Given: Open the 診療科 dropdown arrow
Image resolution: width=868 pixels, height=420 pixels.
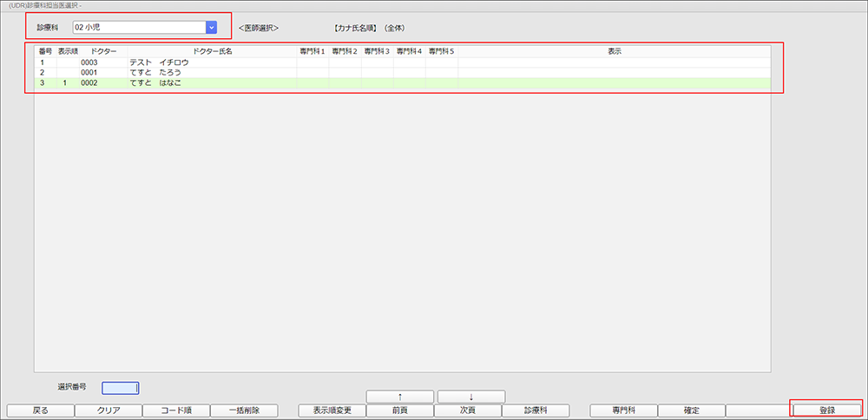Looking at the screenshot, I should pyautogui.click(x=211, y=27).
